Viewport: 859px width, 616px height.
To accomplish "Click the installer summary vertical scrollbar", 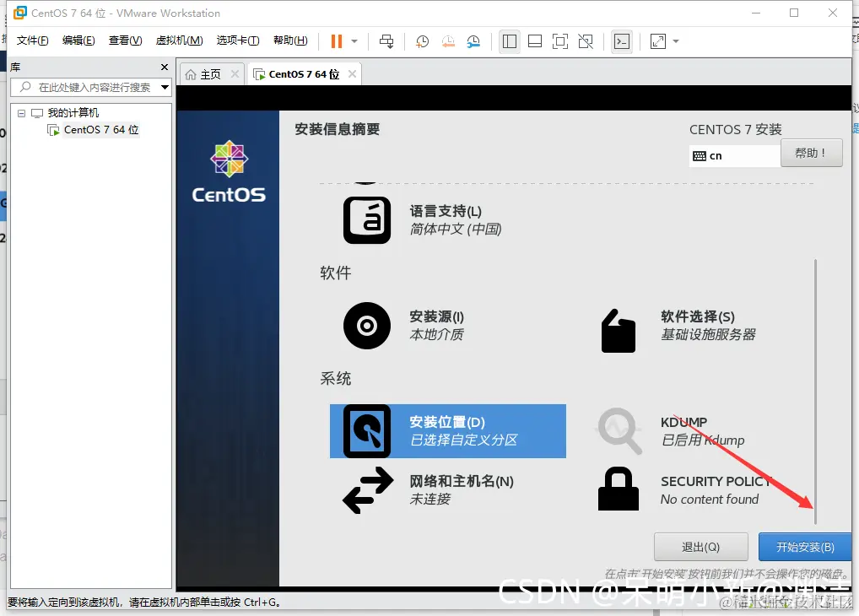I will [x=815, y=392].
